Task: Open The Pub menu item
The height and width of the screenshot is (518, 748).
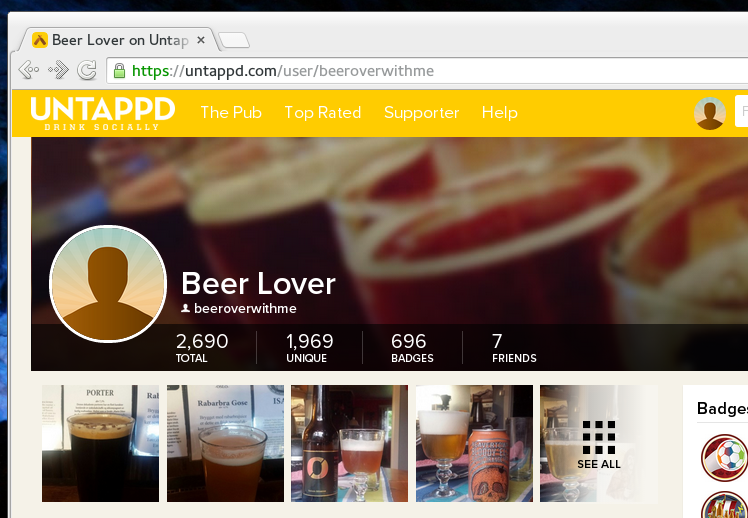Action: 231,113
